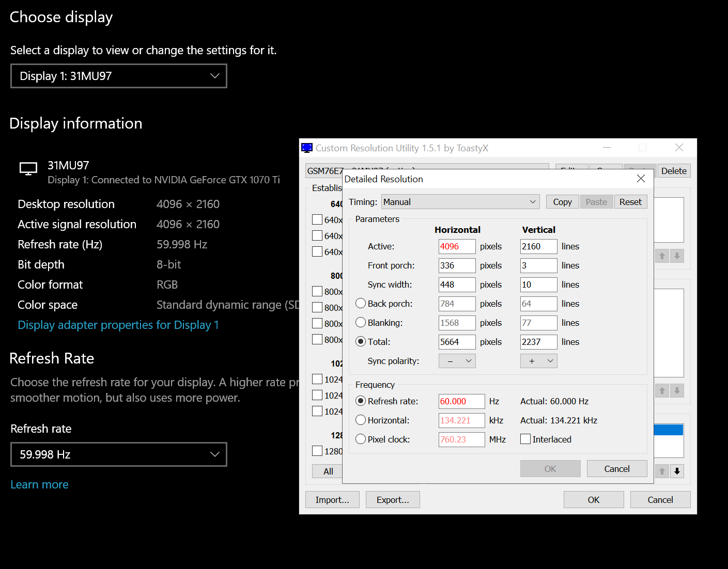Viewport: 728px width, 569px height.
Task: Expand the Display 1: 31MU97 dropdown
Action: 118,76
